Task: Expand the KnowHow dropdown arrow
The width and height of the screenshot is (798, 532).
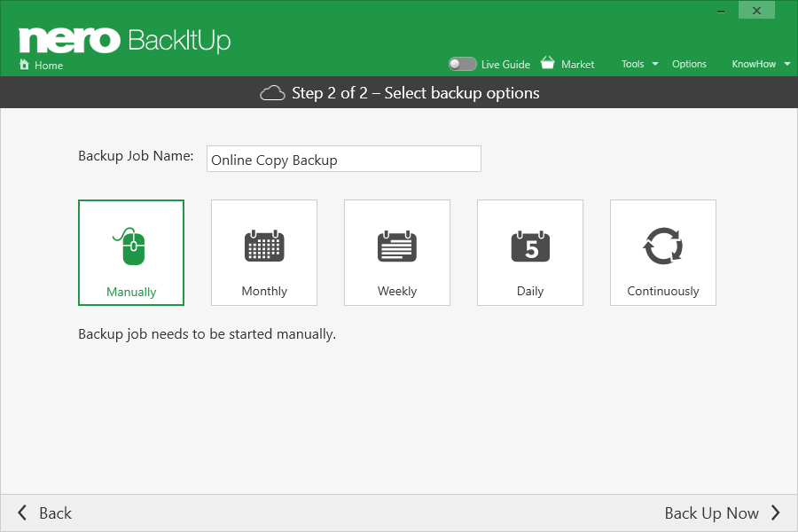Action: 787,64
